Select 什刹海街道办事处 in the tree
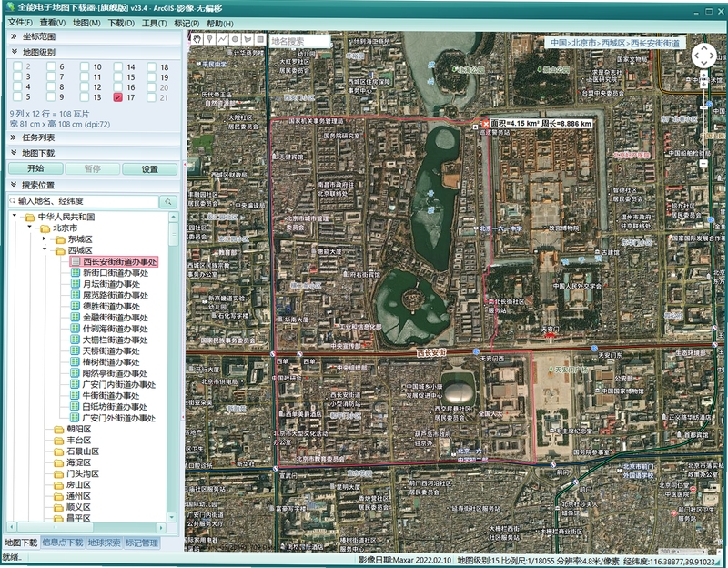Image resolution: width=728 pixels, height=568 pixels. [116, 329]
